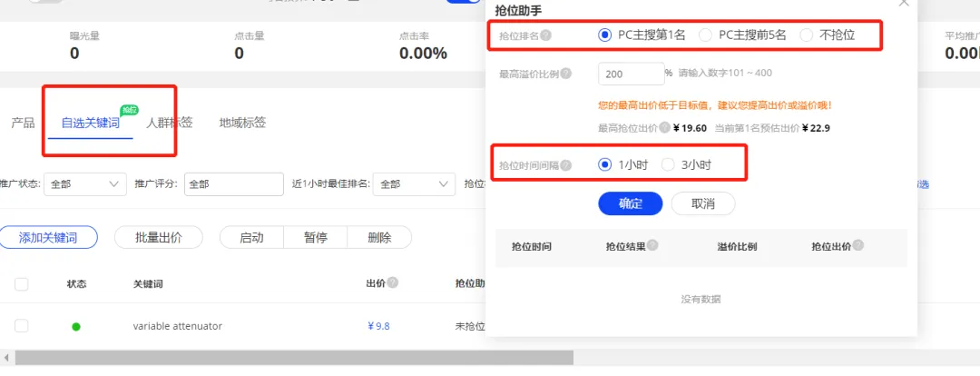980x376 pixels.
Task: Click the 暂停 button
Action: pyautogui.click(x=316, y=238)
